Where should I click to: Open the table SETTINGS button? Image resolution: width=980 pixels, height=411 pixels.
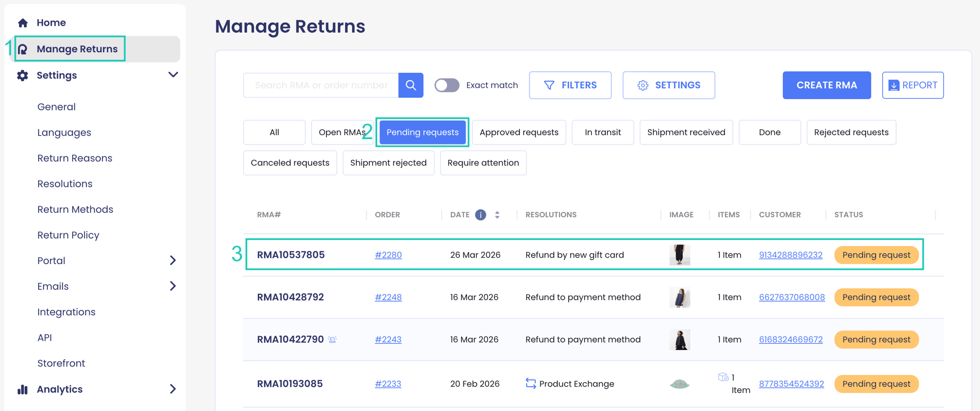click(668, 85)
